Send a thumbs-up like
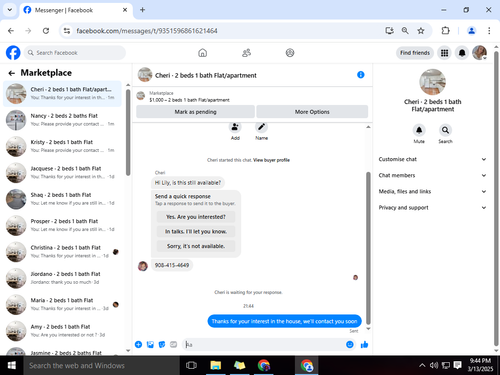 click(364, 344)
